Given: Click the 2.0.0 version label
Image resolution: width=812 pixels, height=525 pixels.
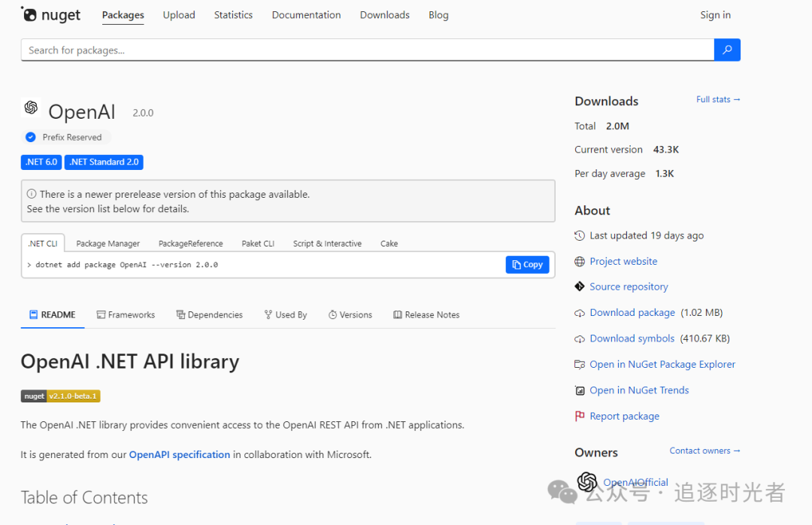Looking at the screenshot, I should point(143,113).
